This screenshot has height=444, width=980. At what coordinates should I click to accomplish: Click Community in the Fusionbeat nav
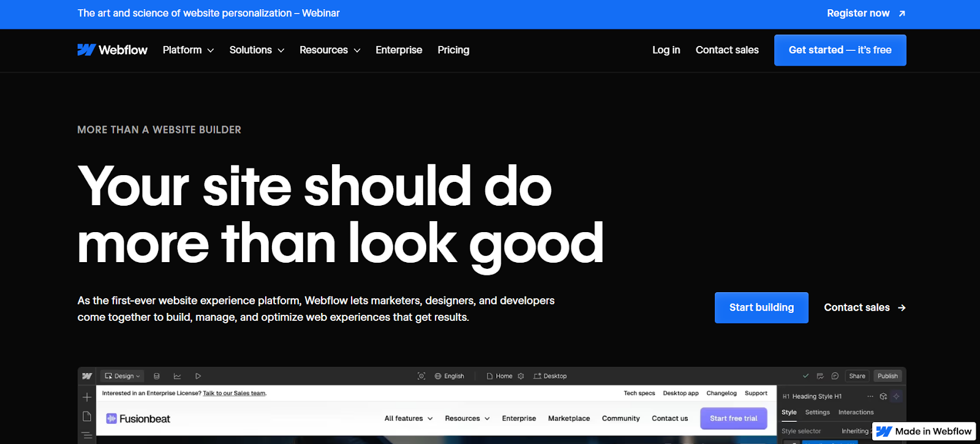(x=620, y=418)
